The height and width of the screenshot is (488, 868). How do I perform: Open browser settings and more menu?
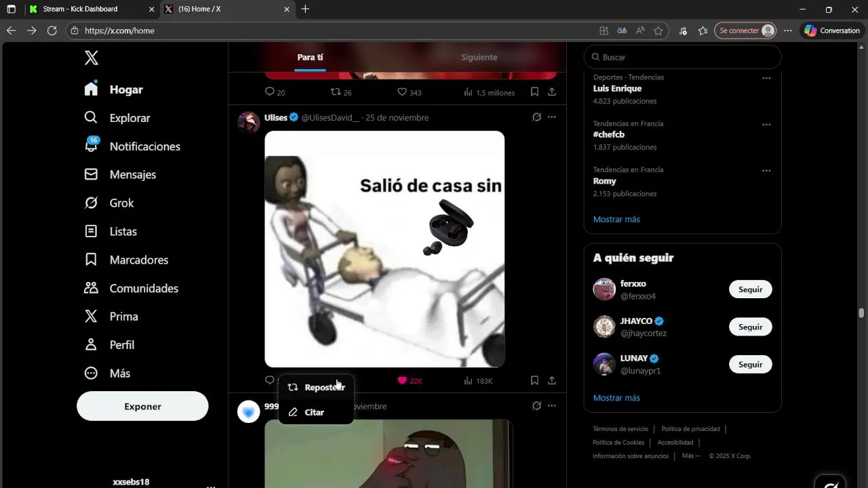tap(787, 30)
